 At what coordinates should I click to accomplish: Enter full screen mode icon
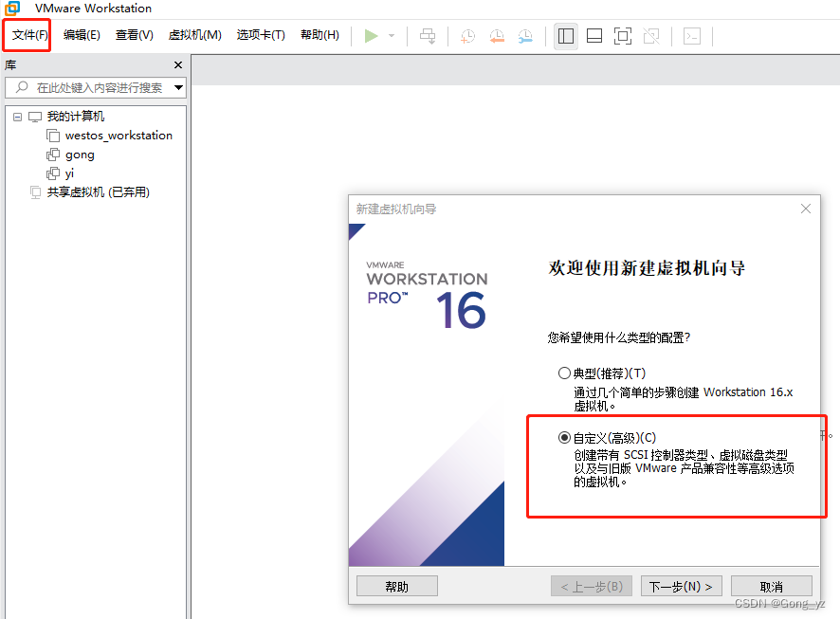(x=623, y=36)
